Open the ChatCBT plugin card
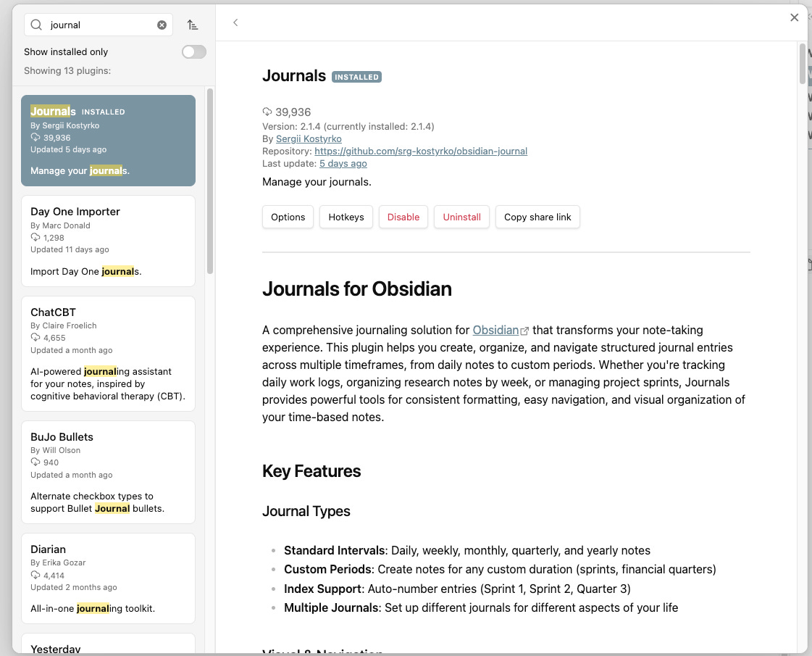This screenshot has width=812, height=656. (x=108, y=354)
